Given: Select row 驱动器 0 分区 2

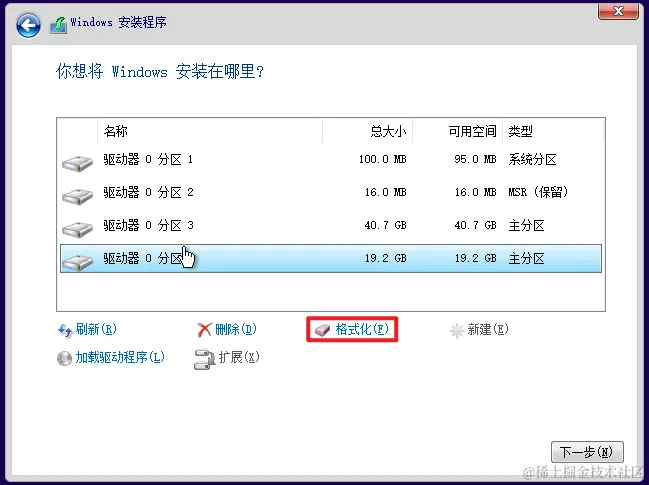Looking at the screenshot, I should coord(331,192).
